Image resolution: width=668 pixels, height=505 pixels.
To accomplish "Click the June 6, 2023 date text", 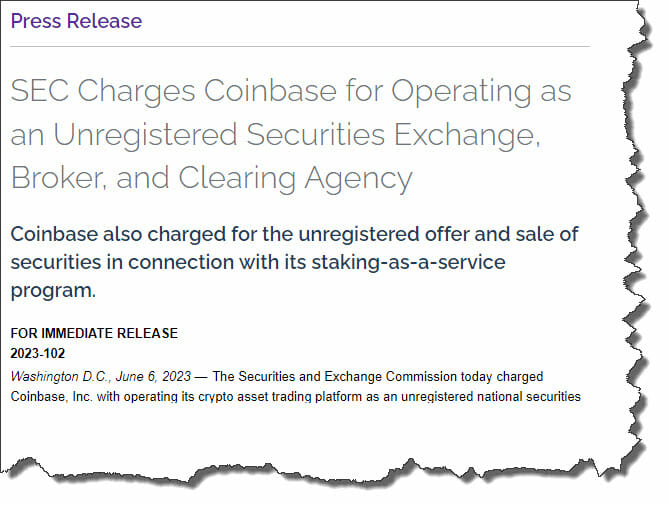I will [x=153, y=377].
